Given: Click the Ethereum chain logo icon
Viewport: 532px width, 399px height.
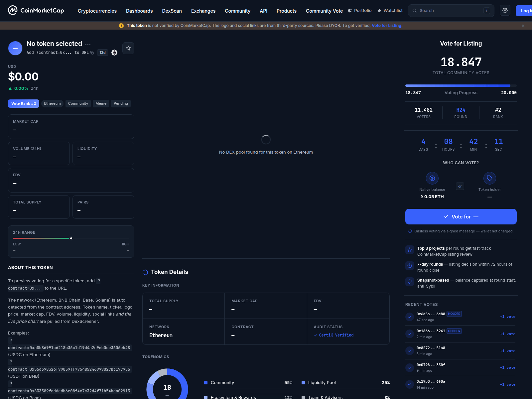Looking at the screenshot, I should click(x=114, y=53).
